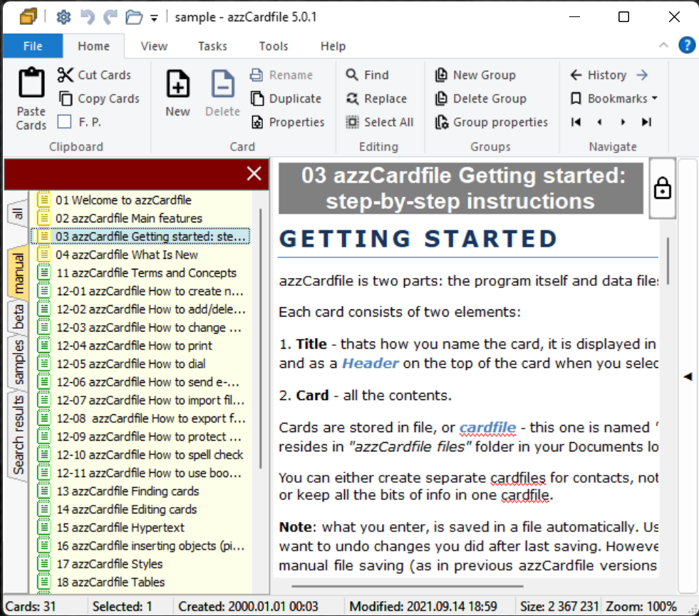The width and height of the screenshot is (699, 616).
Task: Click the azzCardfile app icon
Action: coord(28,17)
